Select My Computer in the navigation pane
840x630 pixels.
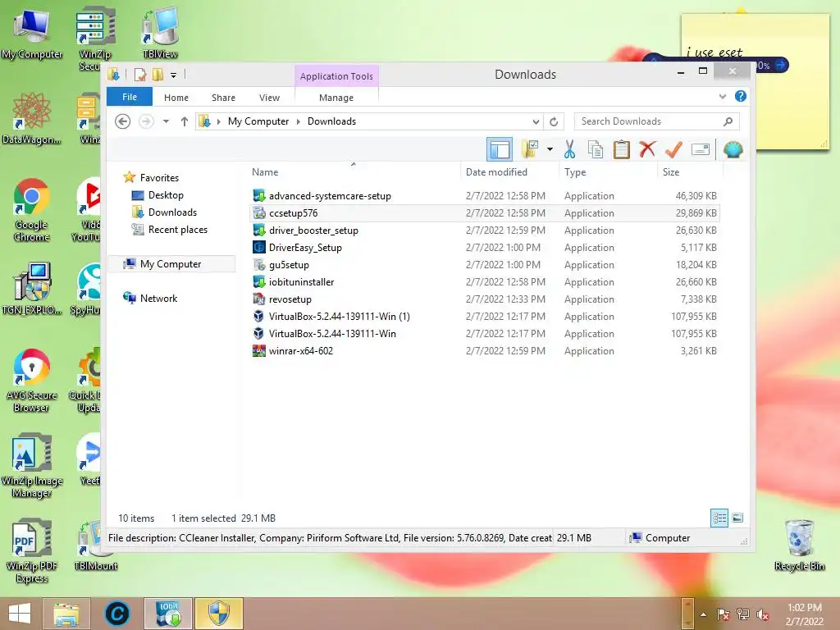pos(171,264)
